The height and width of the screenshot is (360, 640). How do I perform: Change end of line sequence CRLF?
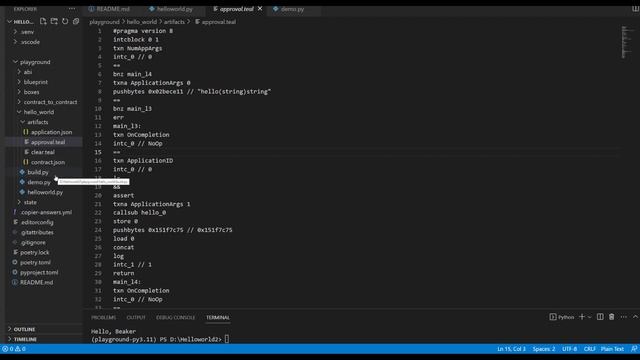(x=589, y=349)
